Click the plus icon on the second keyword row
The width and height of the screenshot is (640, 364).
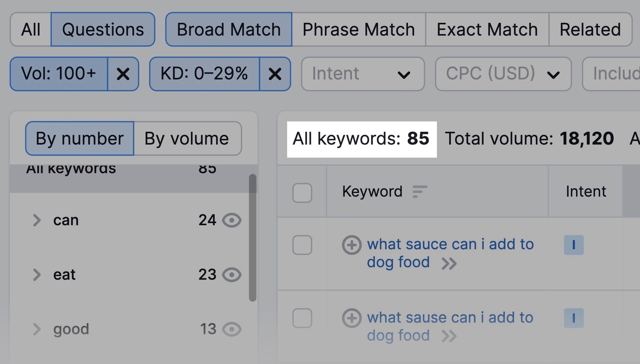pyautogui.click(x=352, y=318)
